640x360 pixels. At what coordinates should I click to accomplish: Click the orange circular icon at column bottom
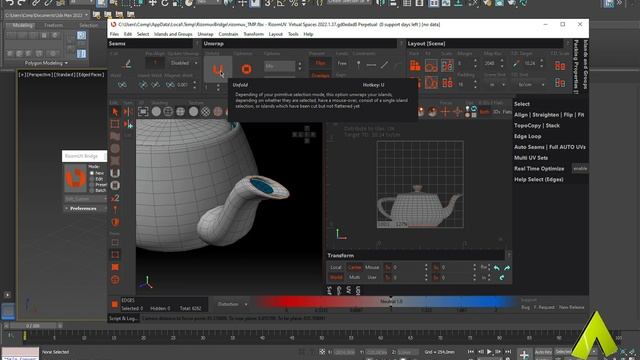[115, 280]
